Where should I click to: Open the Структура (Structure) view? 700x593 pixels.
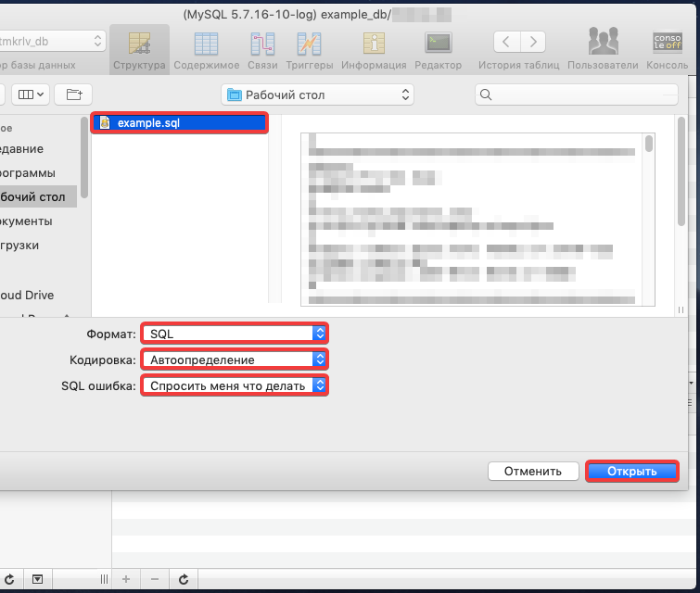(x=139, y=49)
